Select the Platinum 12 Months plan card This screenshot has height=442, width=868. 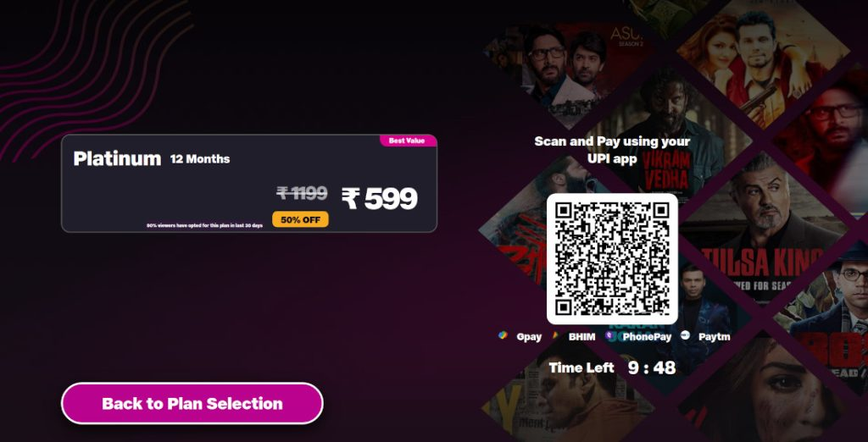tap(249, 183)
